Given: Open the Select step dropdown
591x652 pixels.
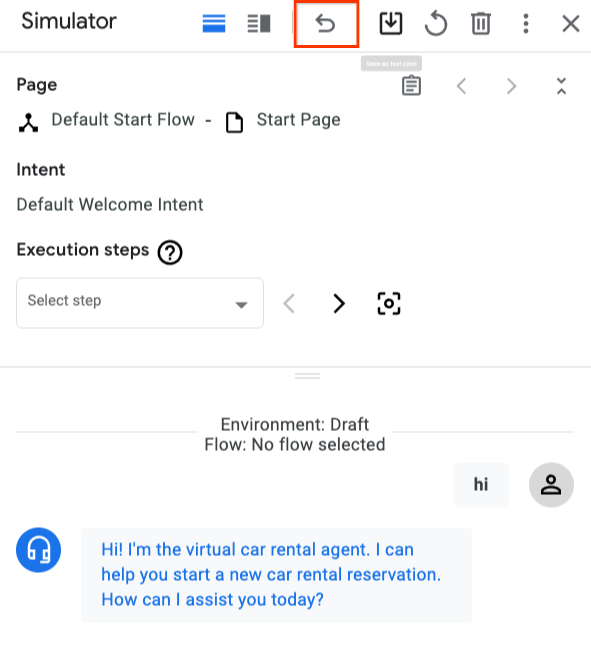Looking at the screenshot, I should pyautogui.click(x=140, y=303).
